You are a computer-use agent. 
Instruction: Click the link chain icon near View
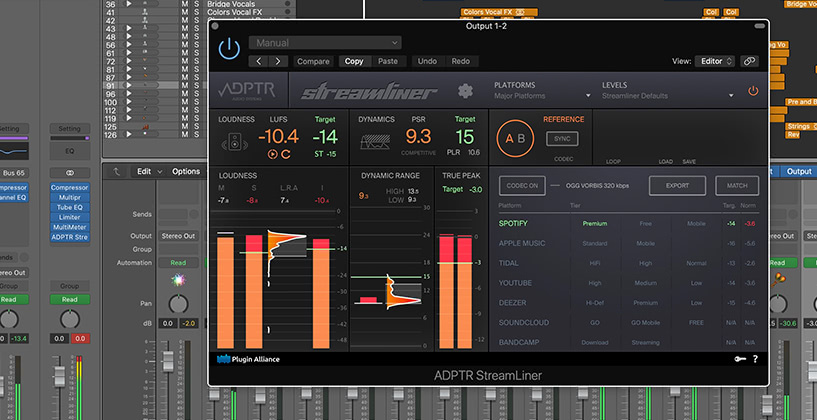point(749,61)
